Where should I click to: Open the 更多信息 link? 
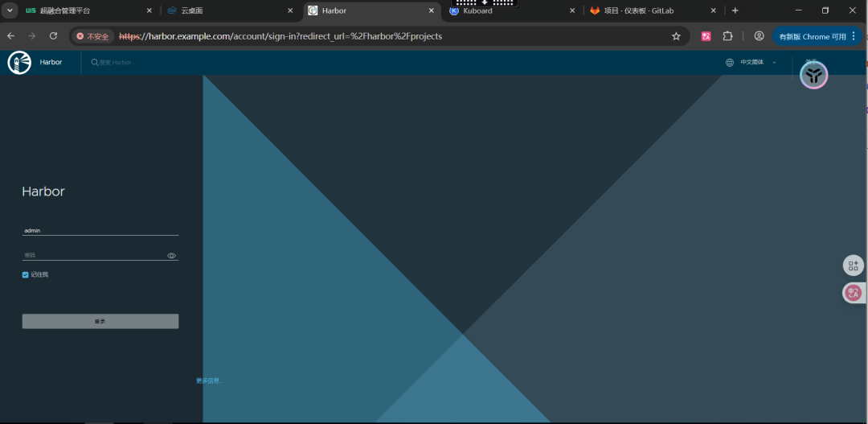click(210, 381)
